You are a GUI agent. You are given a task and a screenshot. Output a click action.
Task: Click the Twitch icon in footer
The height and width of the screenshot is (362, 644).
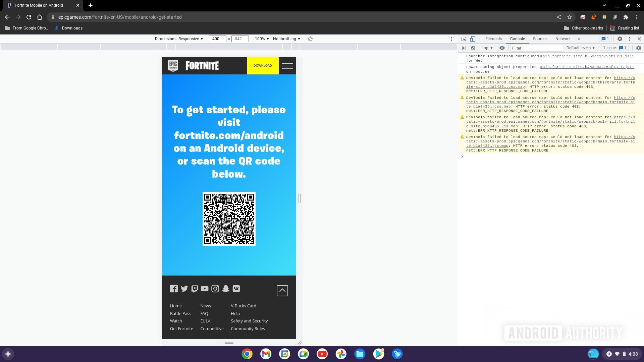tap(195, 289)
